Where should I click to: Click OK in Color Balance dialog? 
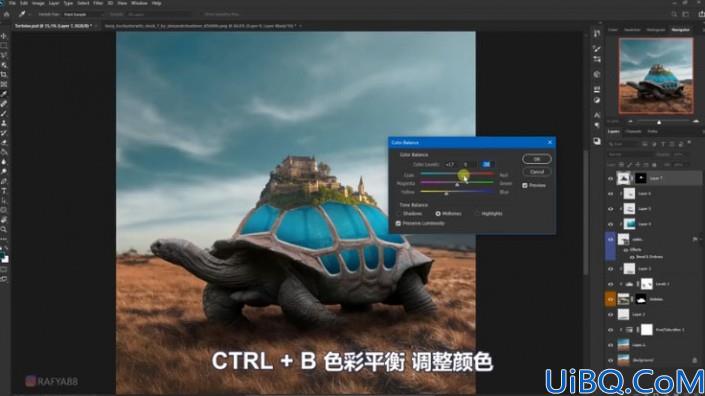pos(537,159)
